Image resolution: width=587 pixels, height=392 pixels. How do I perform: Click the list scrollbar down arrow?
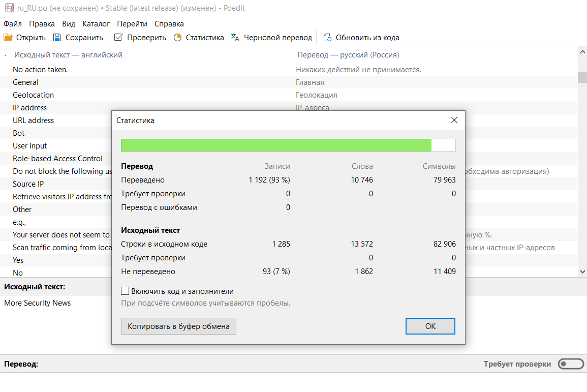click(582, 272)
